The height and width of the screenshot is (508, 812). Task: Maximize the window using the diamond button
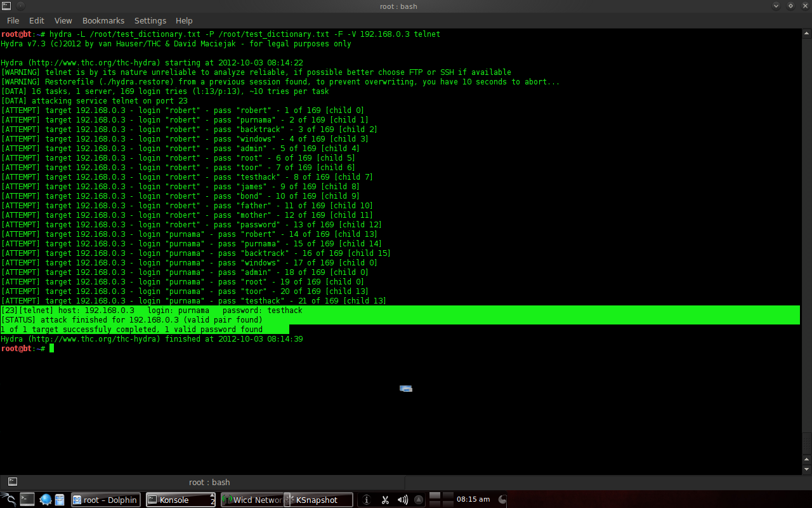click(x=790, y=6)
